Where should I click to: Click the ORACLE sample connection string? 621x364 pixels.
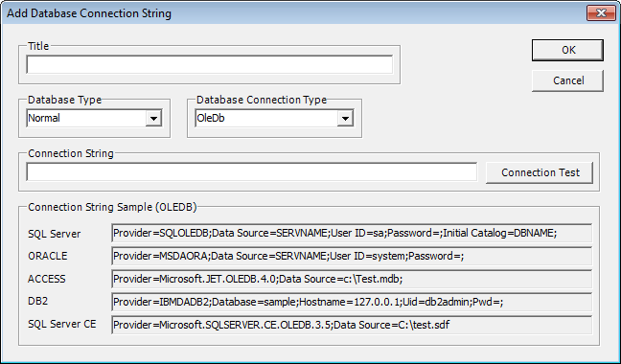point(352,256)
